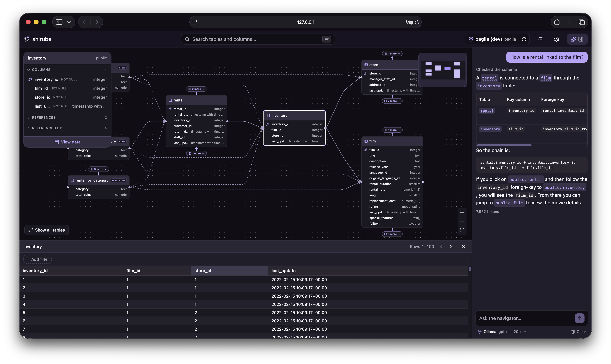Screen dimensions: 611x364
Task: Open the sidebar options chevron in browser toolbar
Action: pos(69,22)
